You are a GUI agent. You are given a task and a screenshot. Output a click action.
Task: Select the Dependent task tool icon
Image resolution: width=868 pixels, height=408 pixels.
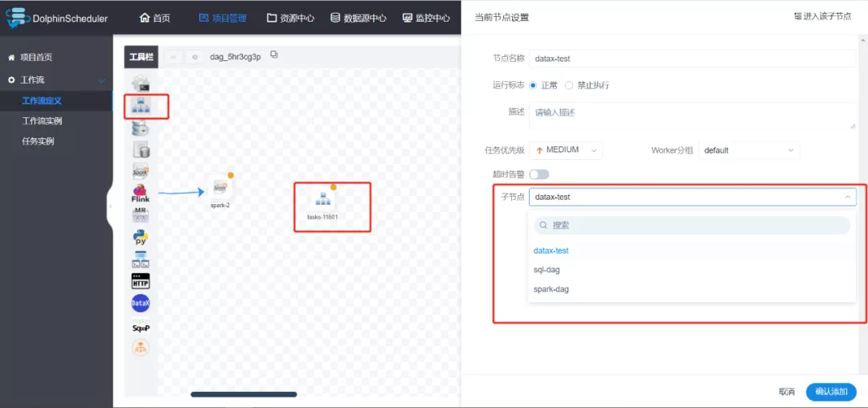[141, 259]
